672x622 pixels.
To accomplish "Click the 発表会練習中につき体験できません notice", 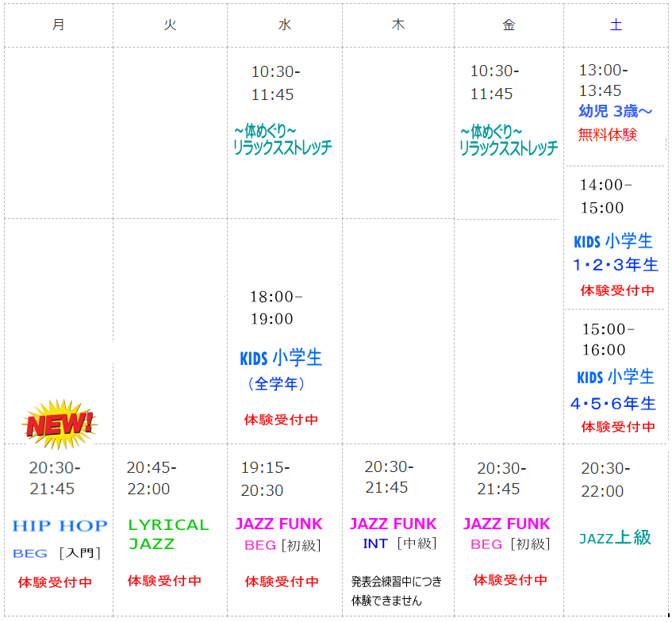I will pos(396,592).
